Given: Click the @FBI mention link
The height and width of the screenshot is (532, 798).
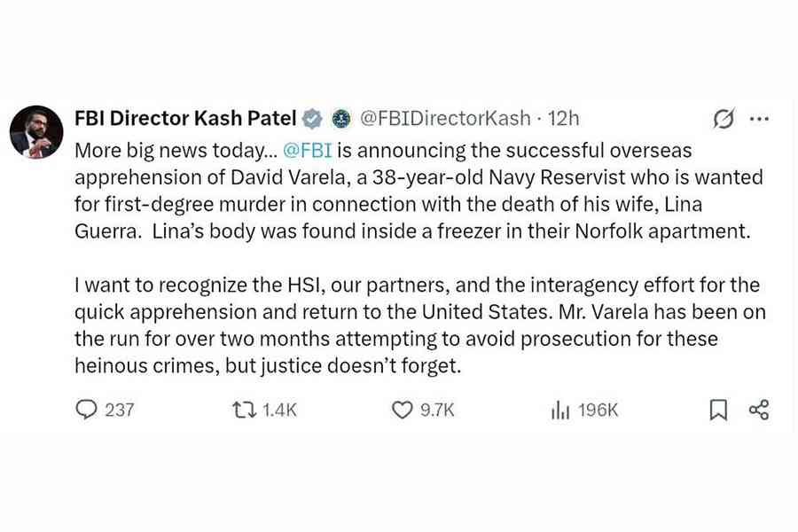Looking at the screenshot, I should click(x=307, y=150).
